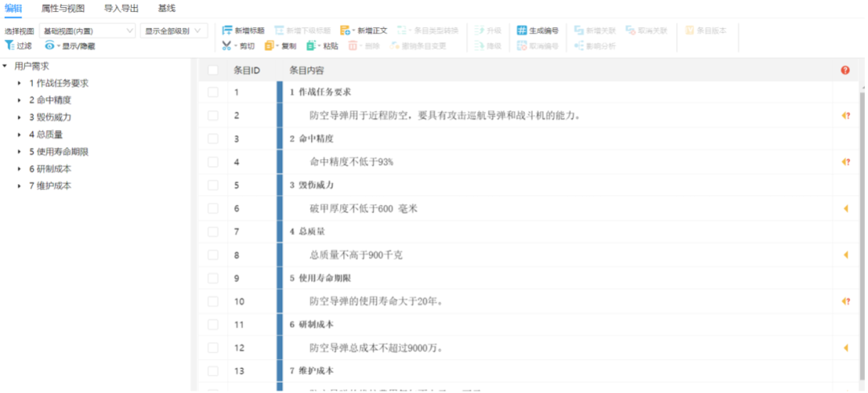Click the greyed 新增下级标题 toolbar button
This screenshot has height=393, width=868.
(x=302, y=31)
